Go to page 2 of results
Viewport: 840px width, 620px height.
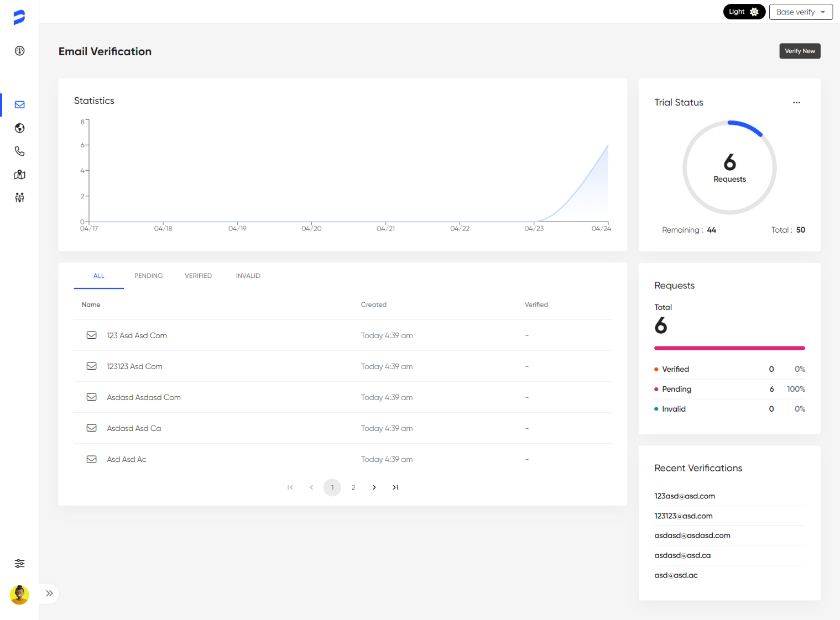click(x=353, y=487)
